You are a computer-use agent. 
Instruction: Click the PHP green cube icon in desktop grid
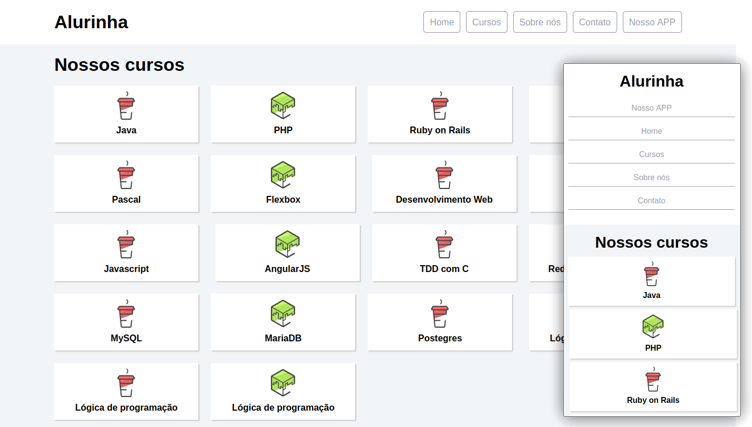[283, 106]
